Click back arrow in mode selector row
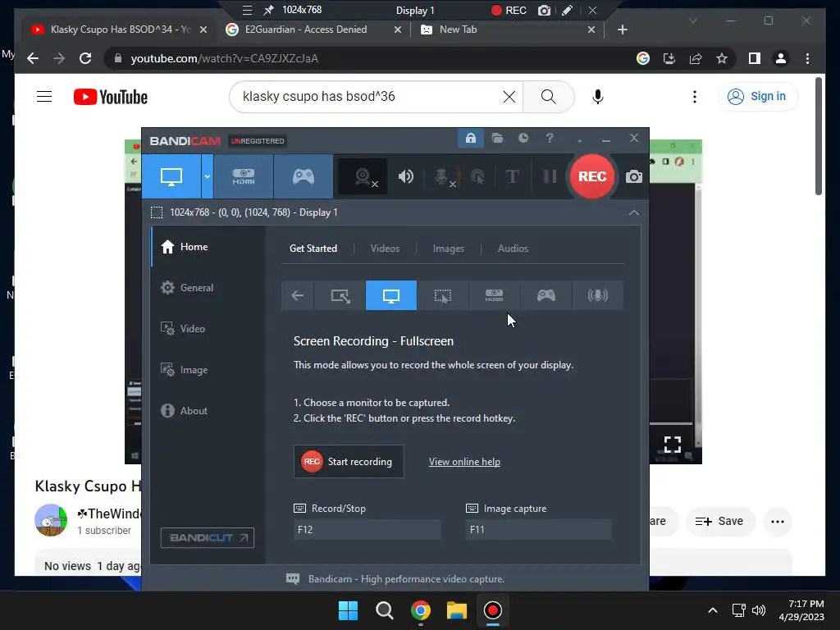The width and height of the screenshot is (840, 630). 297,295
